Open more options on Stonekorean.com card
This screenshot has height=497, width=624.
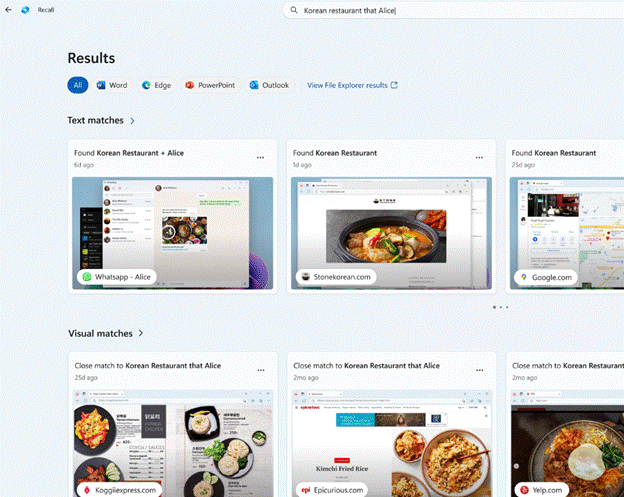[x=479, y=158]
